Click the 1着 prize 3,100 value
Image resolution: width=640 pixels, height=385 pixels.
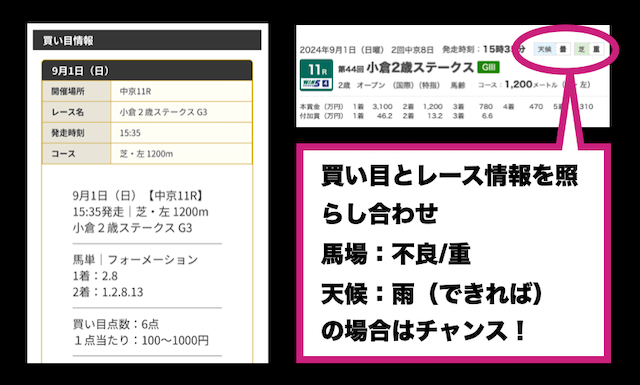click(382, 107)
